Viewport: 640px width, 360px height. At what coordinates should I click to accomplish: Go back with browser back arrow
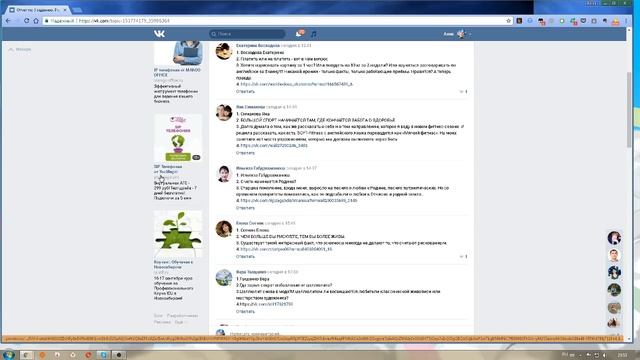tap(8, 20)
